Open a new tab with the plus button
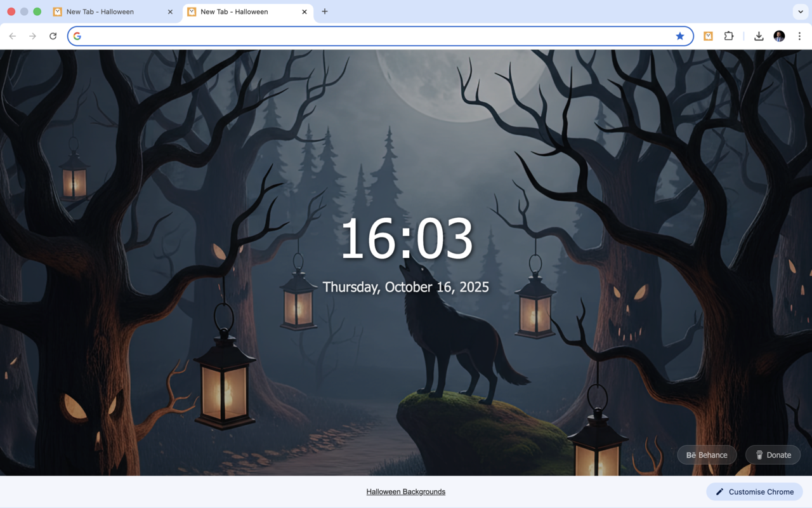Screen dimensions: 812x508 pyautogui.click(x=325, y=11)
